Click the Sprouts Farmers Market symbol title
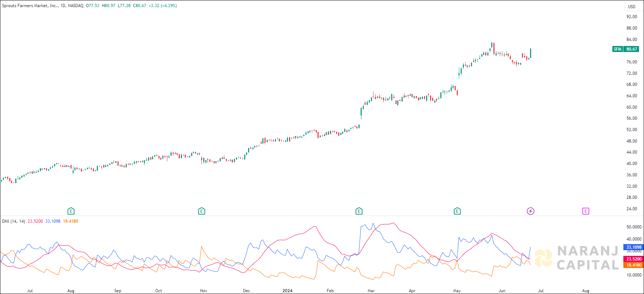 pyautogui.click(x=30, y=6)
